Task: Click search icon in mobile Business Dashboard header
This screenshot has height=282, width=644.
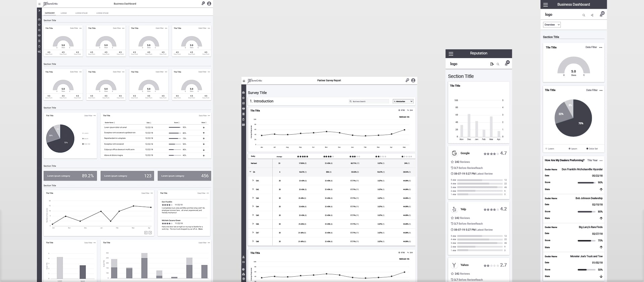Action: point(584,15)
